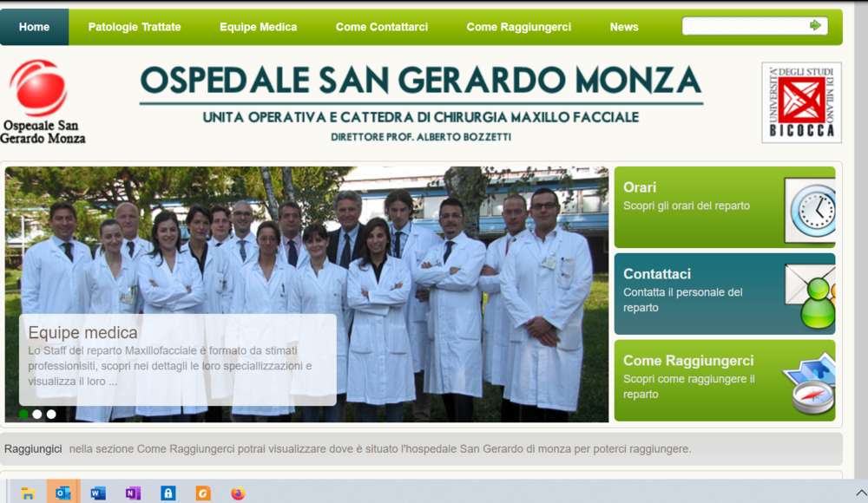
Task: Open the News menu item
Action: pos(624,27)
